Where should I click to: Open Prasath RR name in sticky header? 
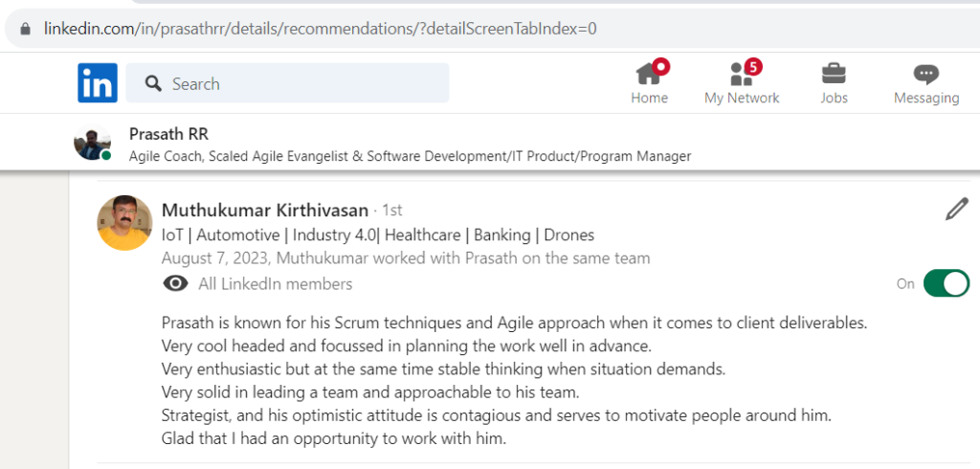tap(168, 134)
